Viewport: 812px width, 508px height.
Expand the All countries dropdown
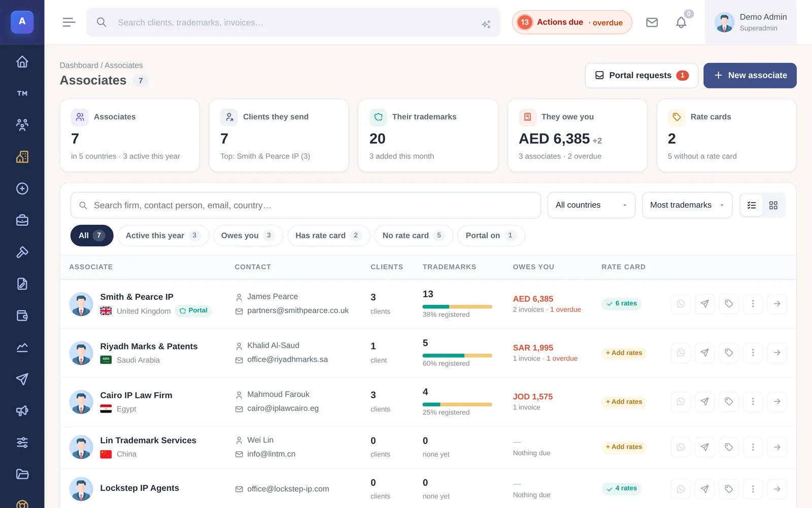coord(591,205)
